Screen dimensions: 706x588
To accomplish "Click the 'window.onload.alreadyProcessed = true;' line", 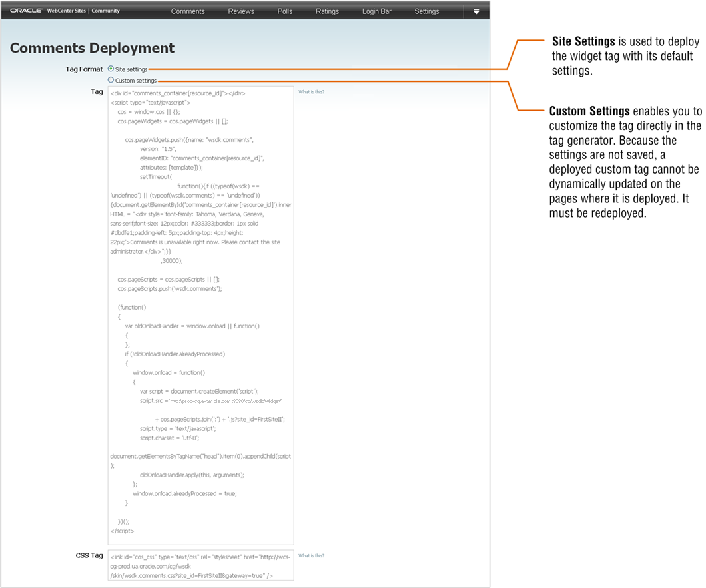I will 184,493.
